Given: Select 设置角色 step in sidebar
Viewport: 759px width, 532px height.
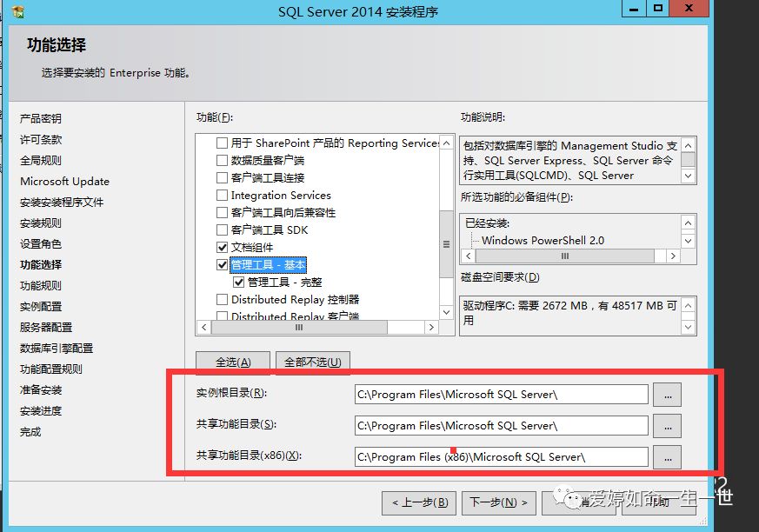Looking at the screenshot, I should tap(41, 244).
